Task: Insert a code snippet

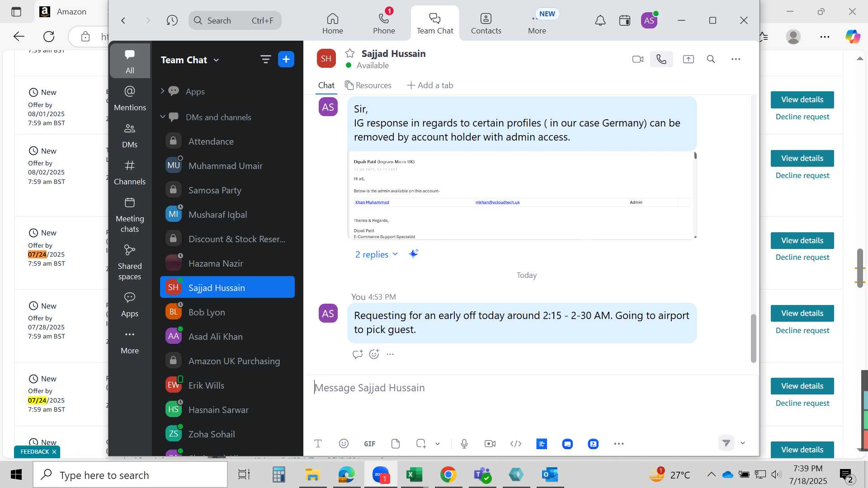Action: pos(516,444)
